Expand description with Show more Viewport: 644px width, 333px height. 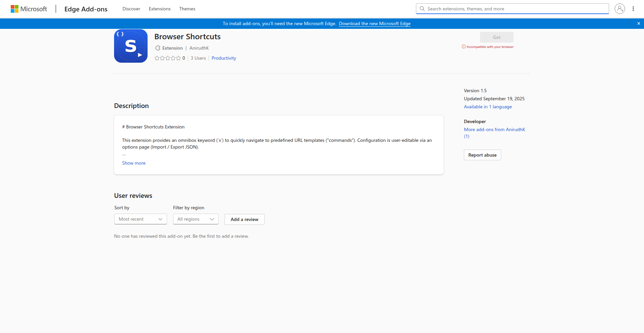pyautogui.click(x=133, y=163)
